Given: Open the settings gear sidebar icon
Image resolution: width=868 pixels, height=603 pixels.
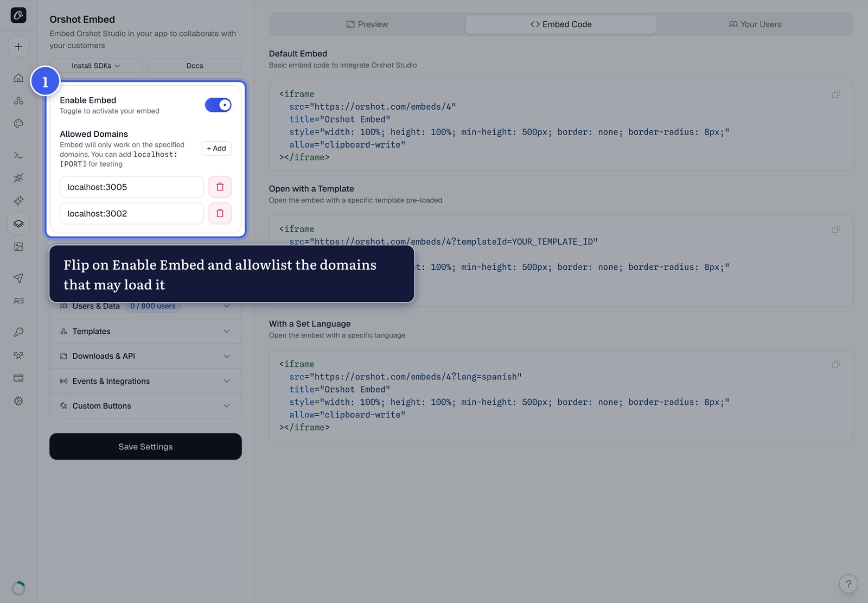Looking at the screenshot, I should [18, 401].
